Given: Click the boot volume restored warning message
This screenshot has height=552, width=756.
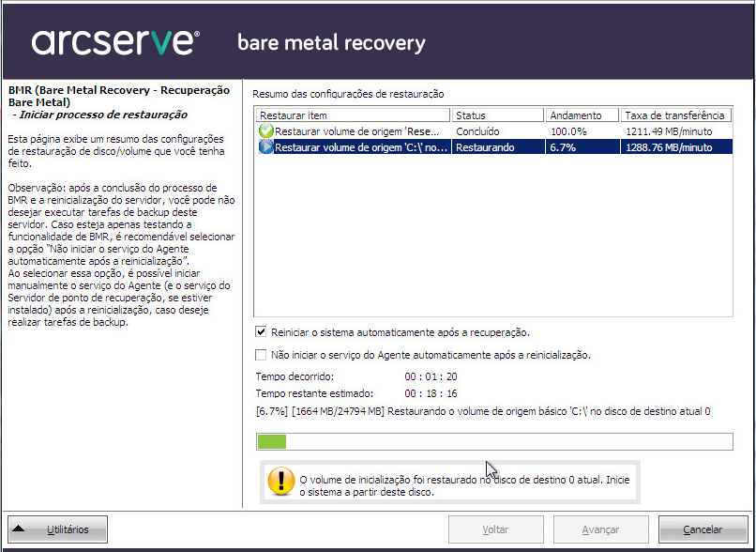Looking at the screenshot, I should [465, 486].
